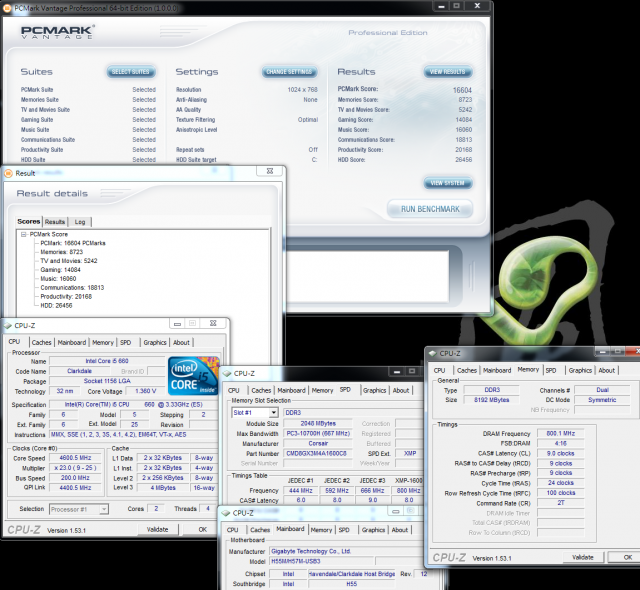Open the Results tab in Result details
Viewport: 640px width, 590px height.
pyautogui.click(x=55, y=222)
